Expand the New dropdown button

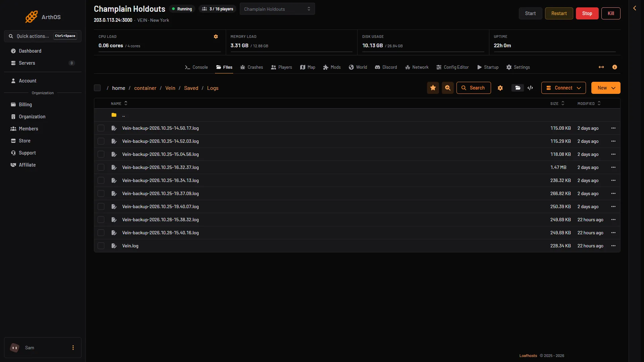[606, 88]
